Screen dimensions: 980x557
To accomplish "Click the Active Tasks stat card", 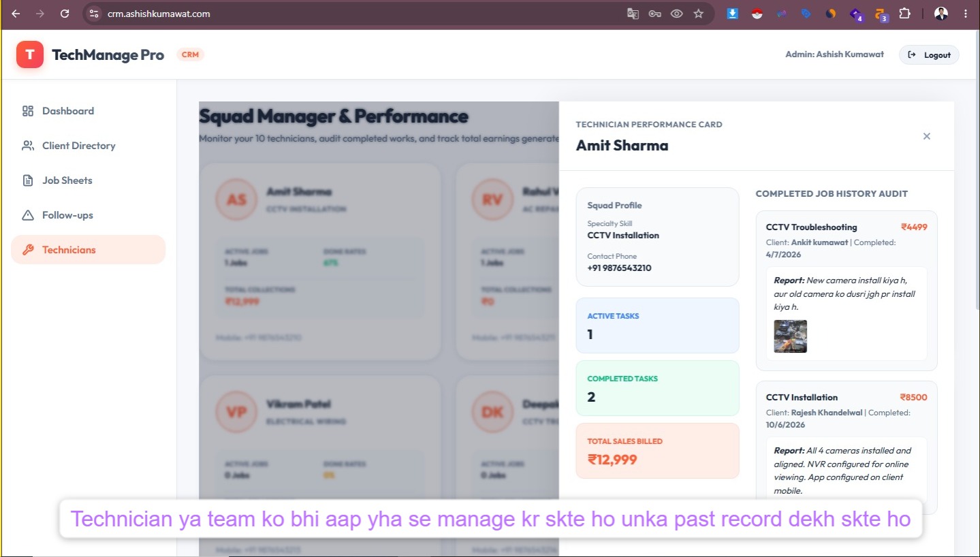I will (657, 325).
